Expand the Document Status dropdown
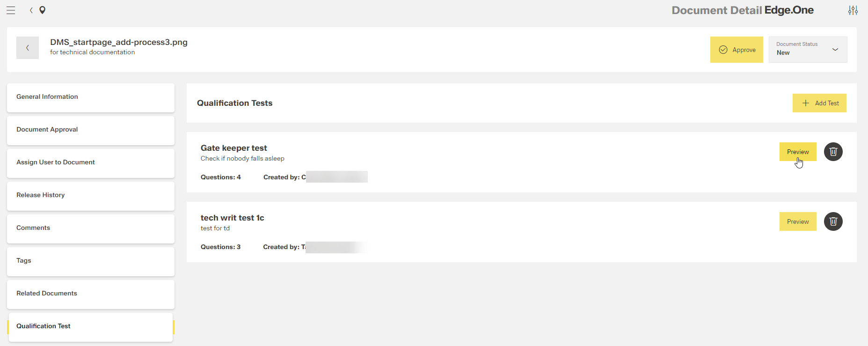The width and height of the screenshot is (868, 346). [x=808, y=50]
